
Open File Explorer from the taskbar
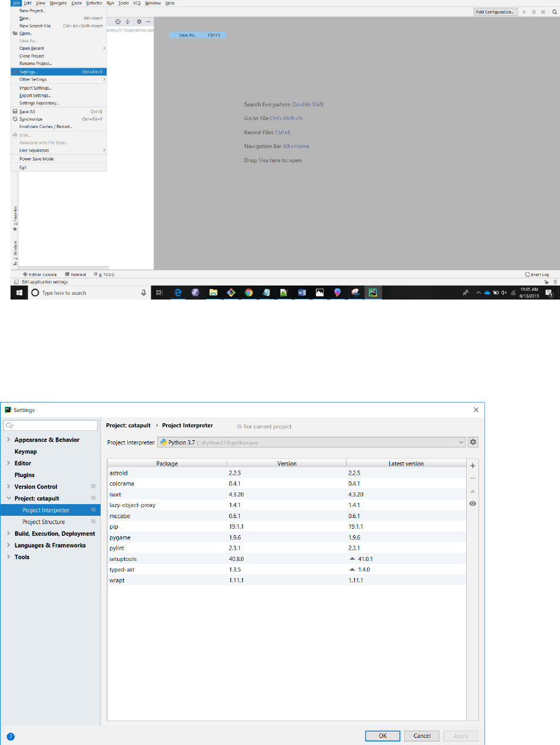tap(213, 292)
